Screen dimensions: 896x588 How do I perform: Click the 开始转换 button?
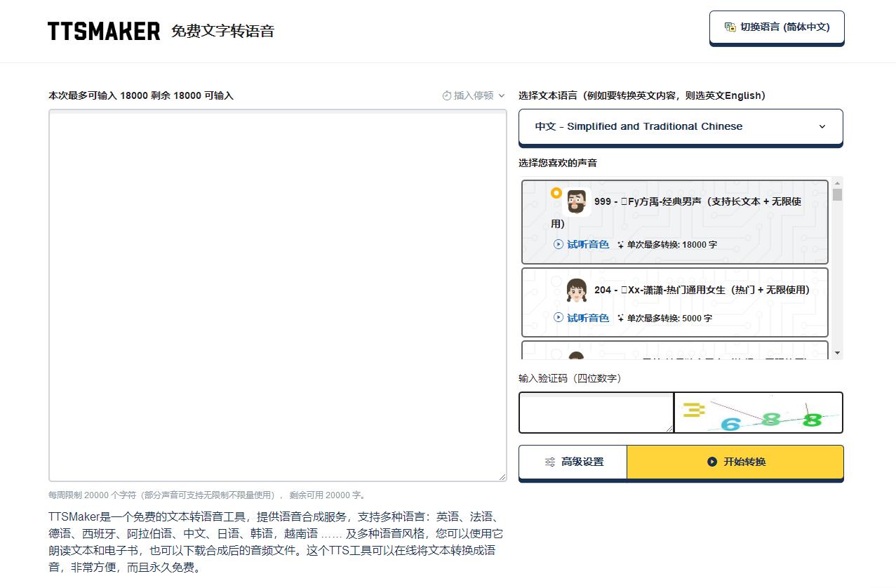[x=735, y=462]
